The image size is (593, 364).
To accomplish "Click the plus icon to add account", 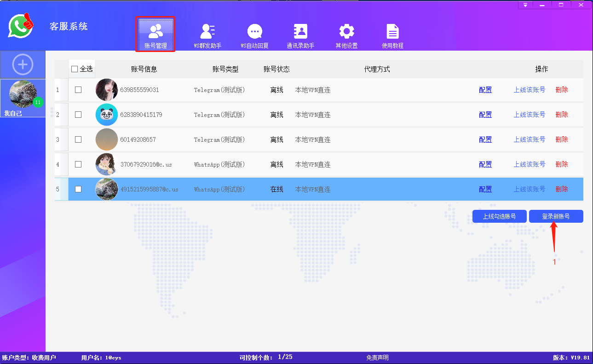I will (23, 64).
